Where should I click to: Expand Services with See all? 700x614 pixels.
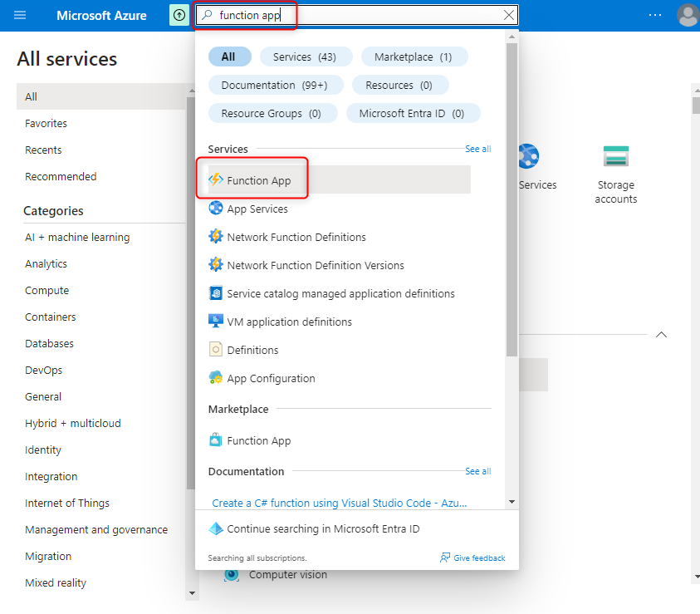tap(477, 149)
